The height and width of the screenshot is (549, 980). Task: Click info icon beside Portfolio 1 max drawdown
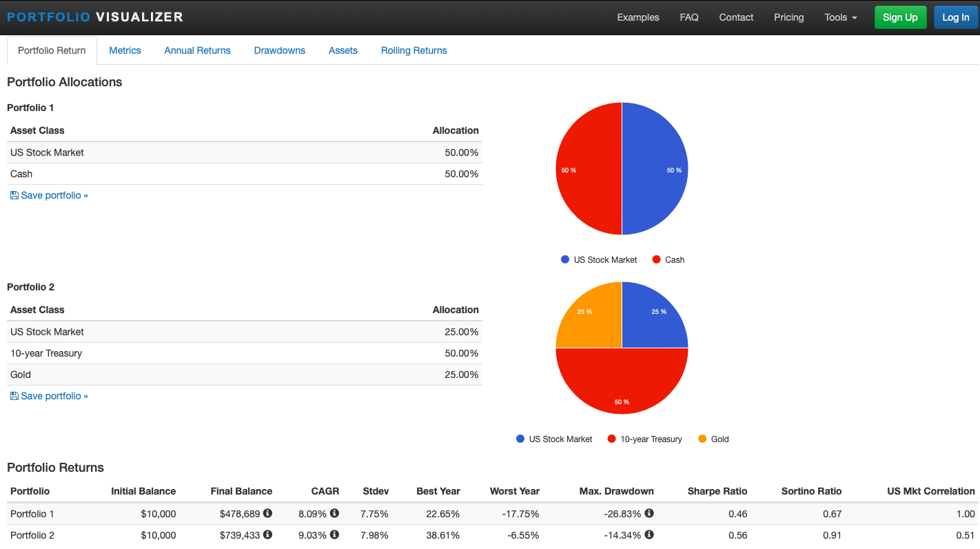tap(649, 513)
